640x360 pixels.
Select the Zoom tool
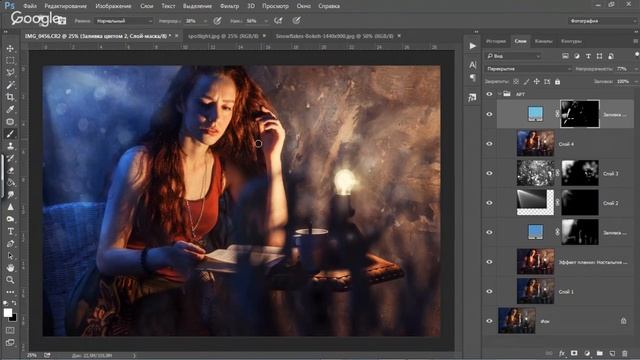pyautogui.click(x=10, y=280)
